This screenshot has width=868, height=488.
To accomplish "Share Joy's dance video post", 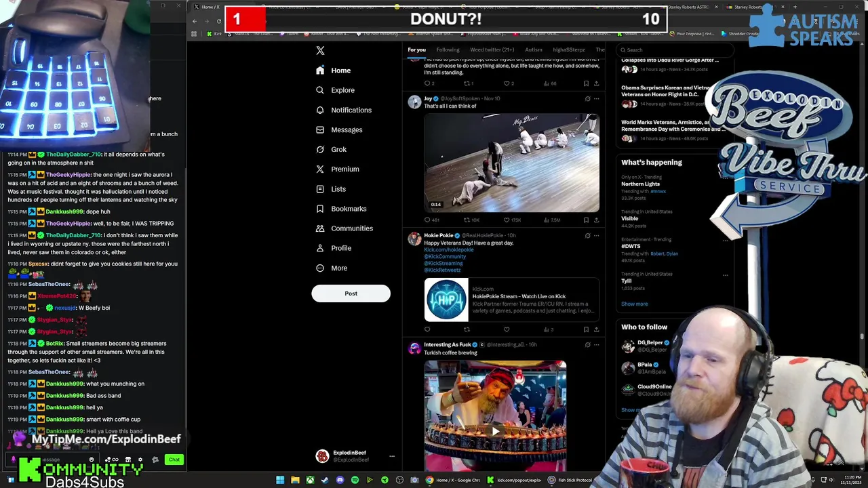I will click(x=596, y=220).
